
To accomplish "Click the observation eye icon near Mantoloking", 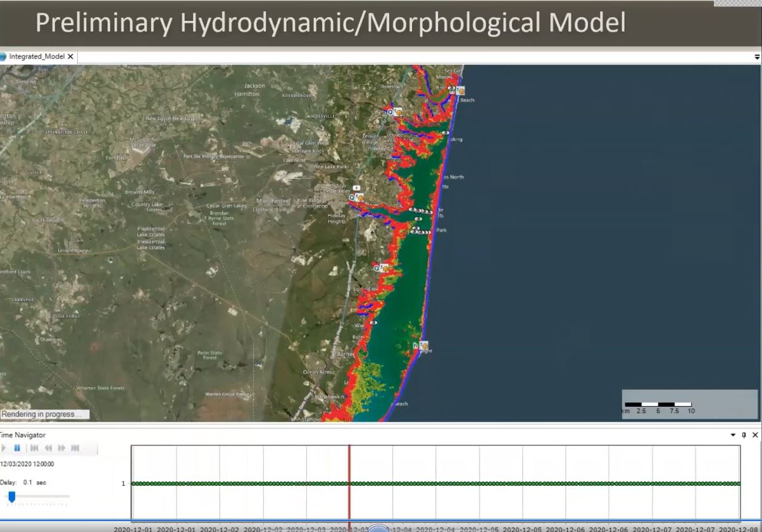I will (x=446, y=133).
